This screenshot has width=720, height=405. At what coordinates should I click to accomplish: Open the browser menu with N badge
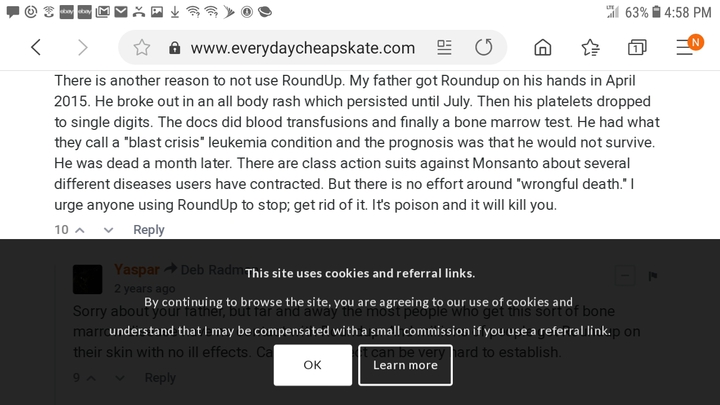click(x=688, y=45)
